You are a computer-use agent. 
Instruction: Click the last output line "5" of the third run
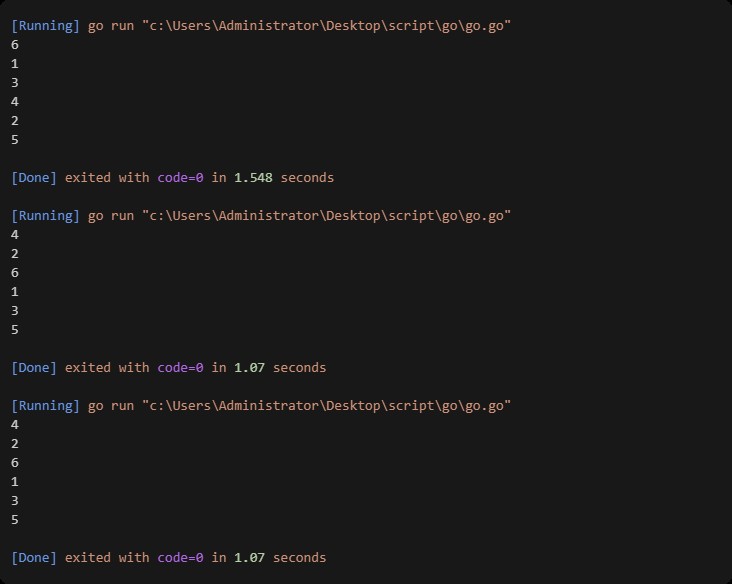tap(15, 520)
